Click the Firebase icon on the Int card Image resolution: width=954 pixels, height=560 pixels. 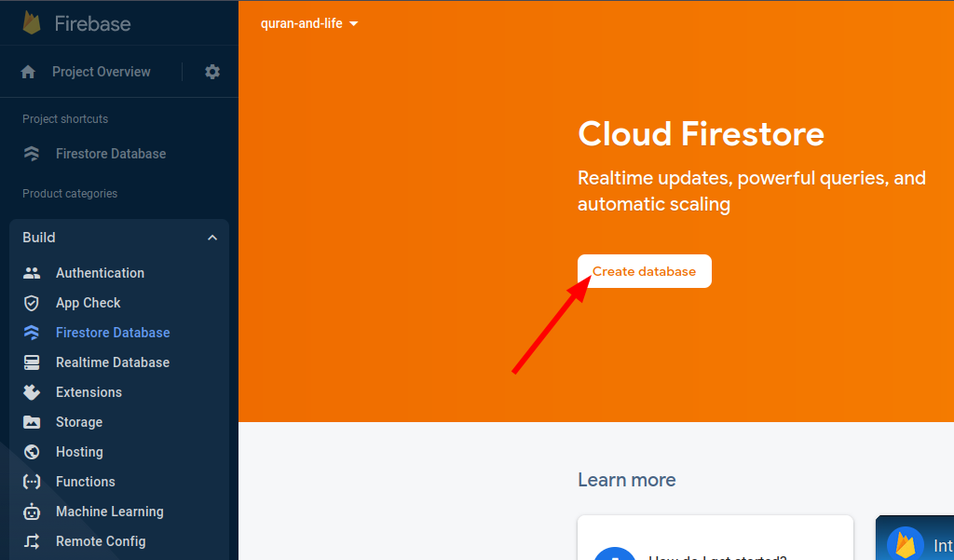(x=906, y=543)
